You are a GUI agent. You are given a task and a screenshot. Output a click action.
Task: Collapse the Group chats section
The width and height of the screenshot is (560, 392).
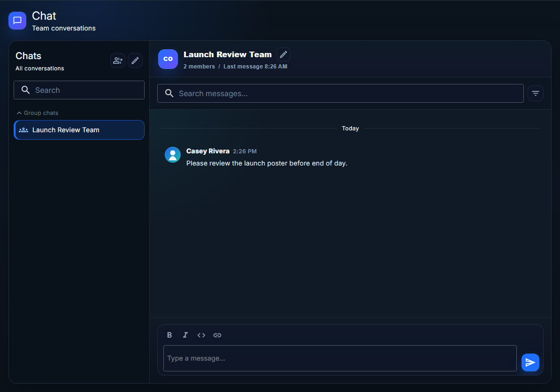coord(38,113)
